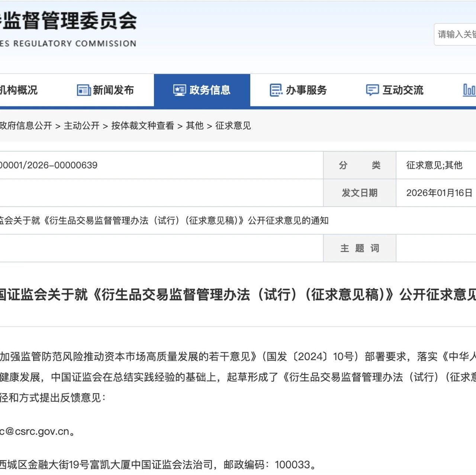This screenshot has height=475, width=476.
Task: Click the paragraph line starting with 健康发展
Action: 238,377
